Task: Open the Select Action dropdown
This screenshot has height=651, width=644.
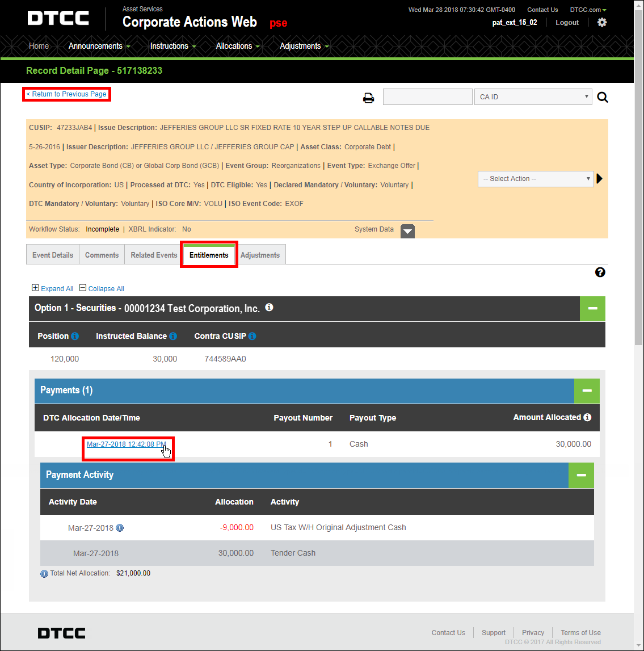Action: [535, 179]
